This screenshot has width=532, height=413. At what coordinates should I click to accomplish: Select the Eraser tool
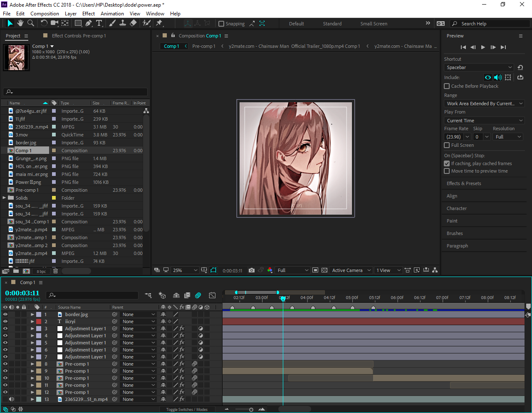click(133, 23)
